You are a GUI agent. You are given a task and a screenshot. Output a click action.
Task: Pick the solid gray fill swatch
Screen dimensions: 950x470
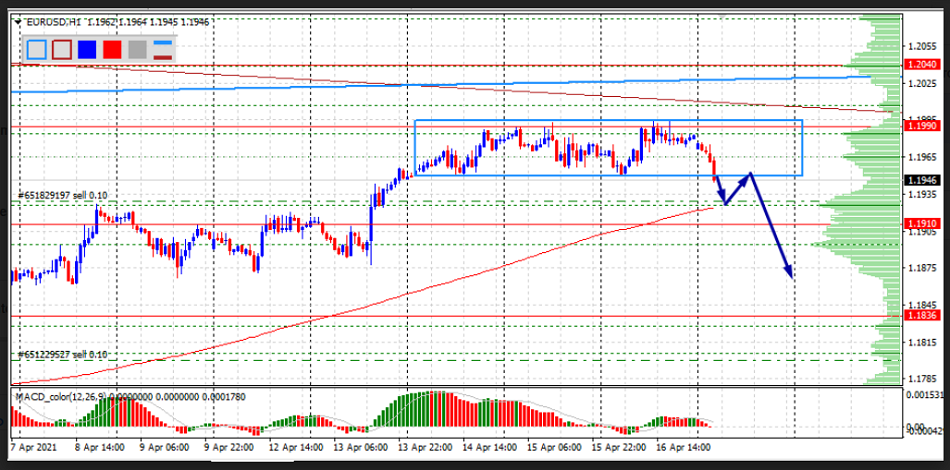[136, 48]
